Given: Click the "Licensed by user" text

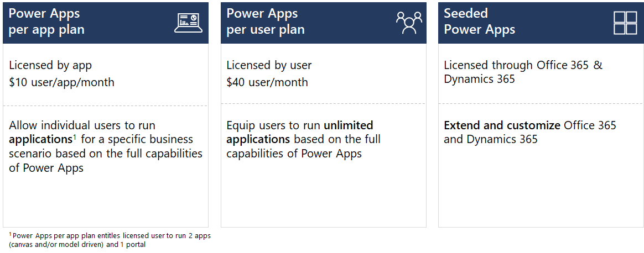Looking at the screenshot, I should (269, 65).
